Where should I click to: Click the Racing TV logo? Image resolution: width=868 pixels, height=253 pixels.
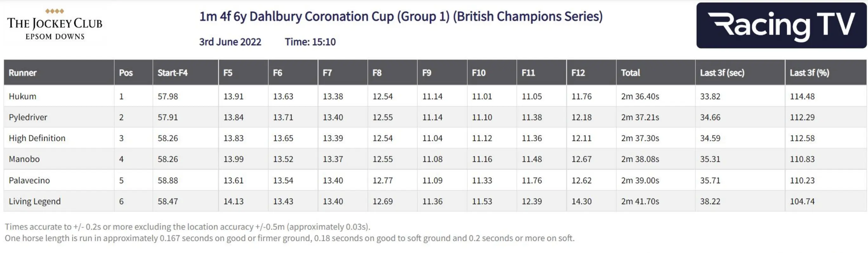(x=781, y=26)
